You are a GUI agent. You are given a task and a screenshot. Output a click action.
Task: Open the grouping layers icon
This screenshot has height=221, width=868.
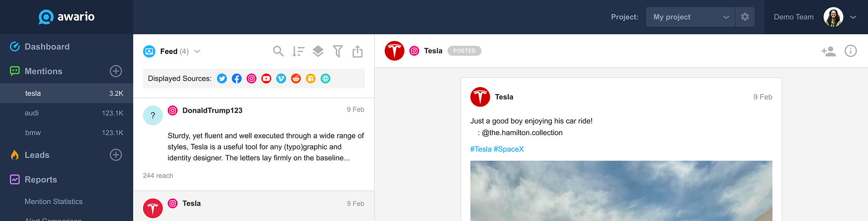click(x=318, y=51)
